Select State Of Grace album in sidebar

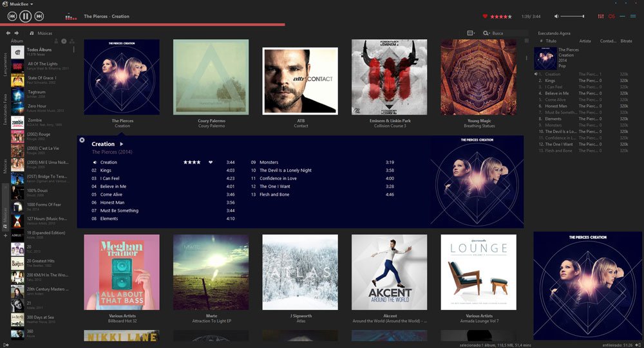click(x=41, y=80)
